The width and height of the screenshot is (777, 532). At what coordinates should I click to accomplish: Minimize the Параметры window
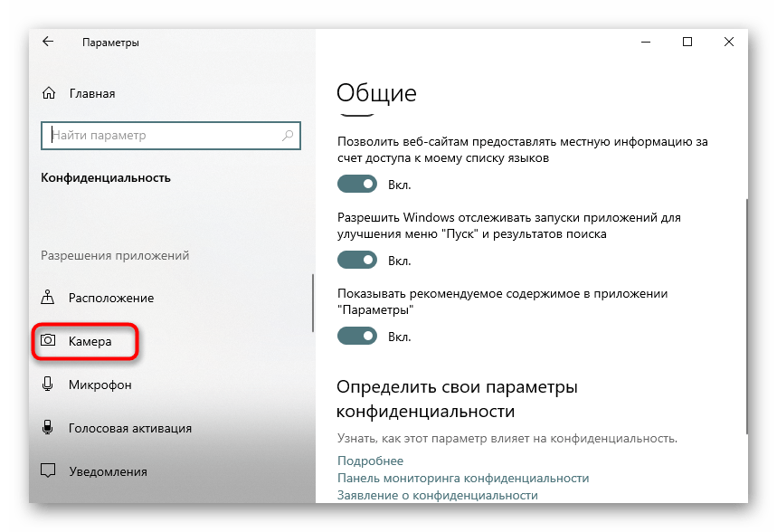646,43
